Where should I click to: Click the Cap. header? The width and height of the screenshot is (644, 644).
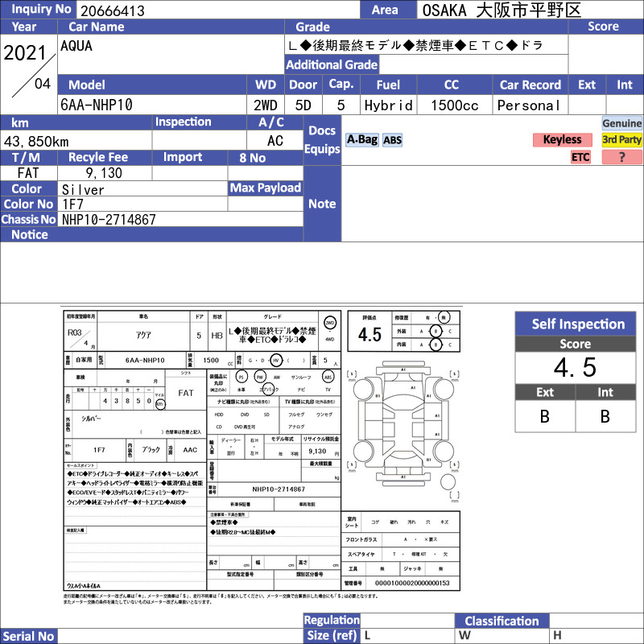(x=341, y=85)
